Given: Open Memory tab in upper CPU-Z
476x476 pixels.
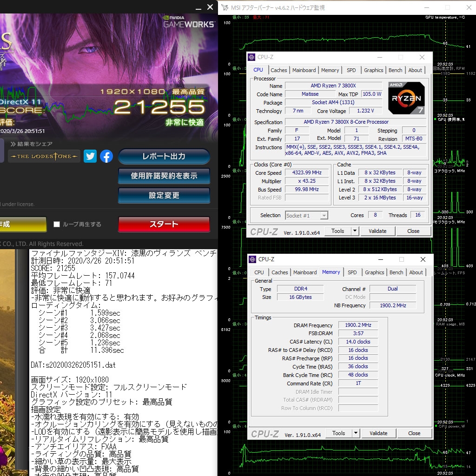Looking at the screenshot, I should pyautogui.click(x=330, y=70).
